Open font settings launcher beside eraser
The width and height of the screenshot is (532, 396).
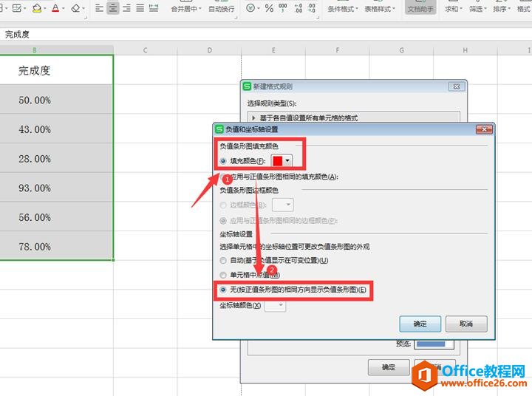click(x=86, y=17)
